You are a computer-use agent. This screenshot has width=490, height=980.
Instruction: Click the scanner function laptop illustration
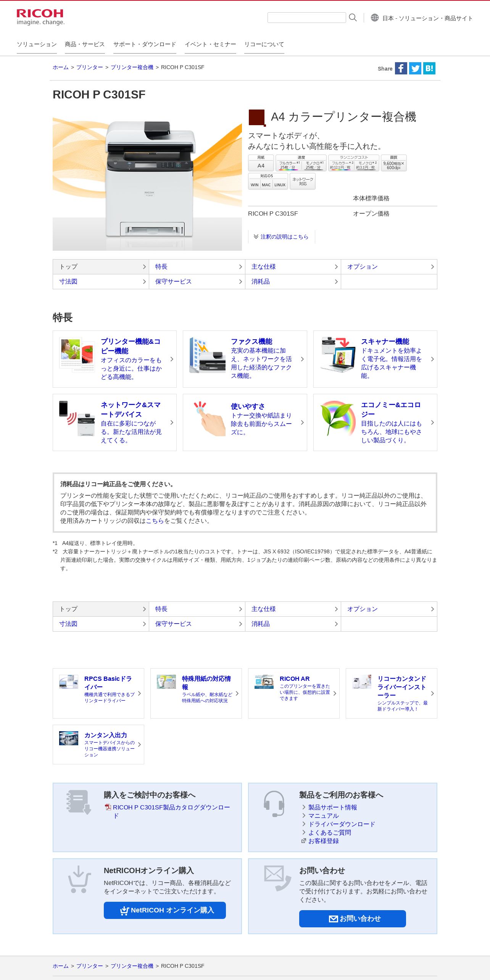pos(337,355)
